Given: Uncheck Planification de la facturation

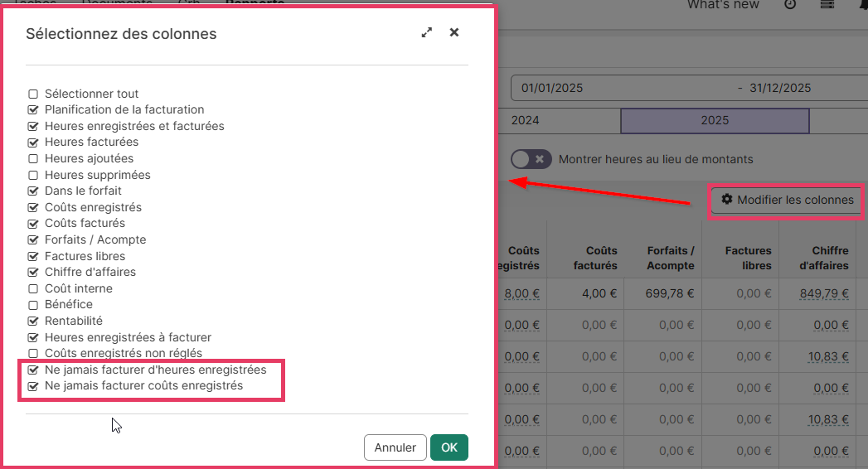Looking at the screenshot, I should point(34,109).
